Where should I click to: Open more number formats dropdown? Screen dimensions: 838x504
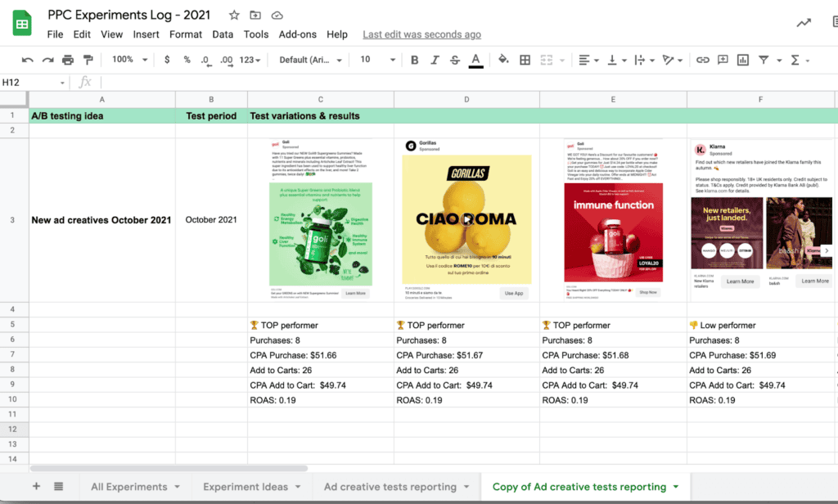[250, 60]
